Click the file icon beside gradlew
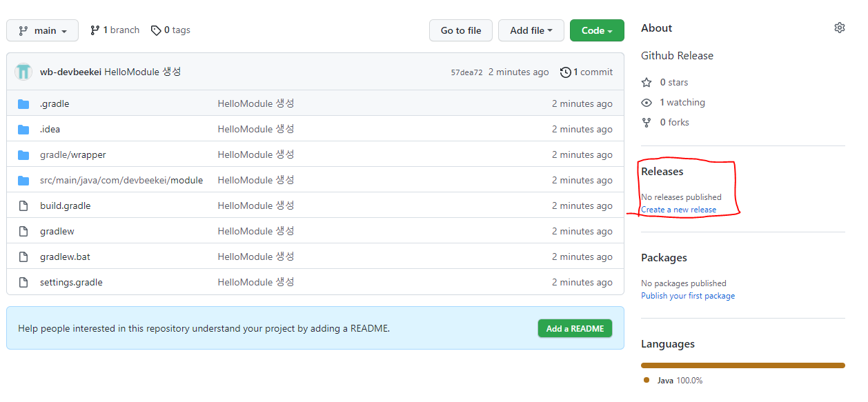Image resolution: width=868 pixels, height=402 pixels. [x=23, y=231]
